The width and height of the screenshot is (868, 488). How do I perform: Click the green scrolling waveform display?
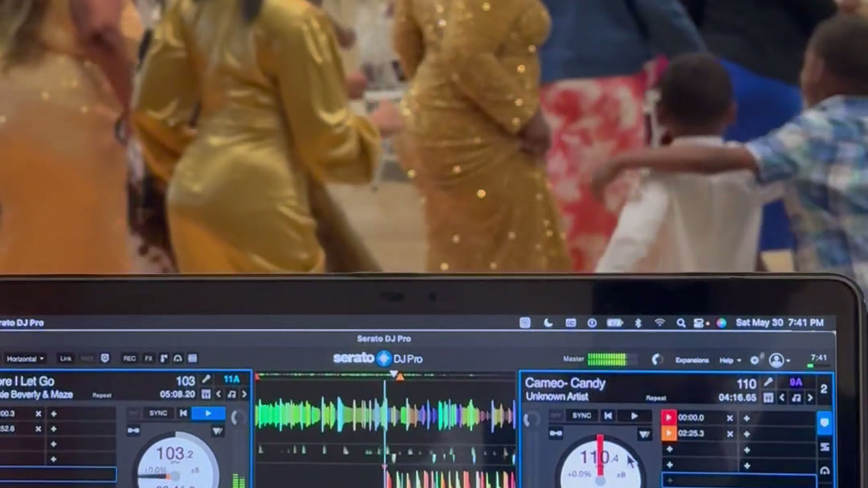(385, 415)
